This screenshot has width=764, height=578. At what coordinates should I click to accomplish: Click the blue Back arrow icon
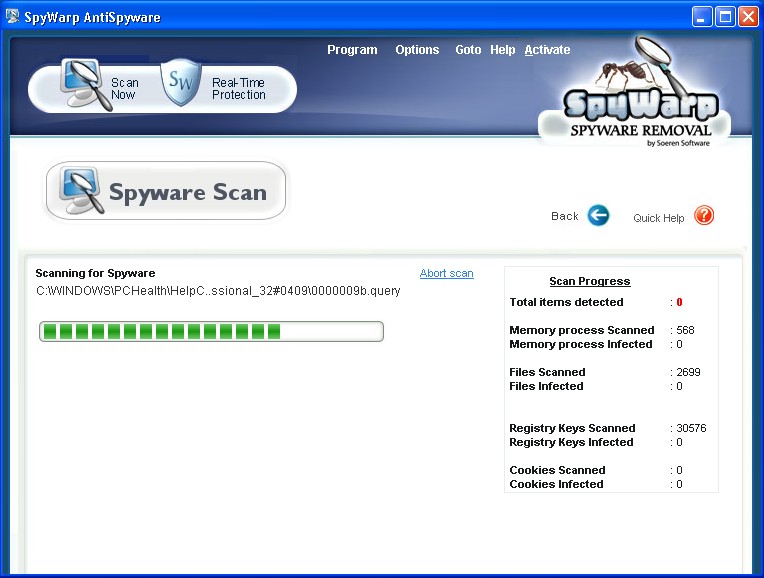click(x=598, y=216)
